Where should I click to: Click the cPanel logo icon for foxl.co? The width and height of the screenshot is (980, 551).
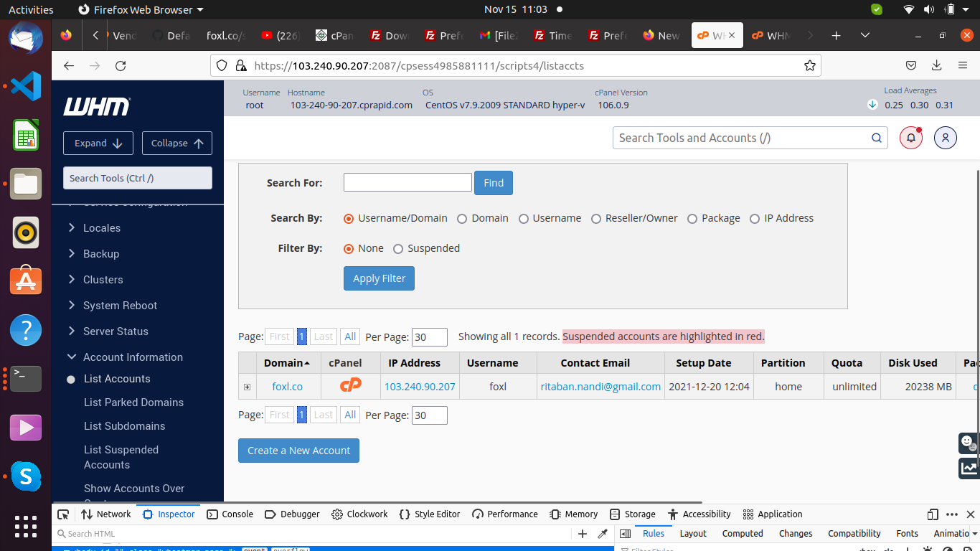pos(350,386)
